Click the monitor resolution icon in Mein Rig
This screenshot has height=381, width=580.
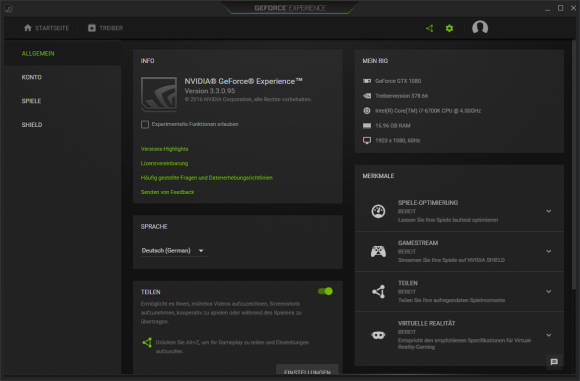(367, 141)
